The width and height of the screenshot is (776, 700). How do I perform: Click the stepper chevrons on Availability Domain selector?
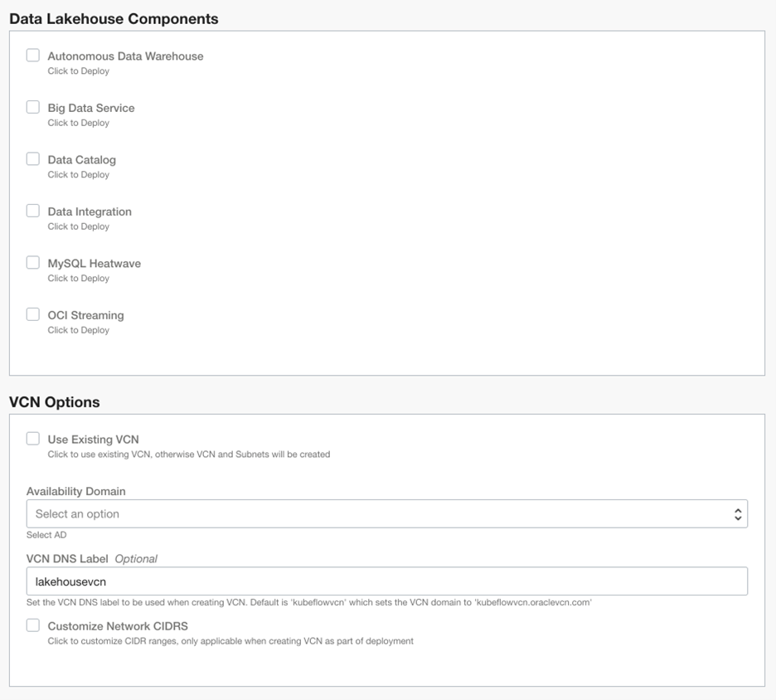735,513
